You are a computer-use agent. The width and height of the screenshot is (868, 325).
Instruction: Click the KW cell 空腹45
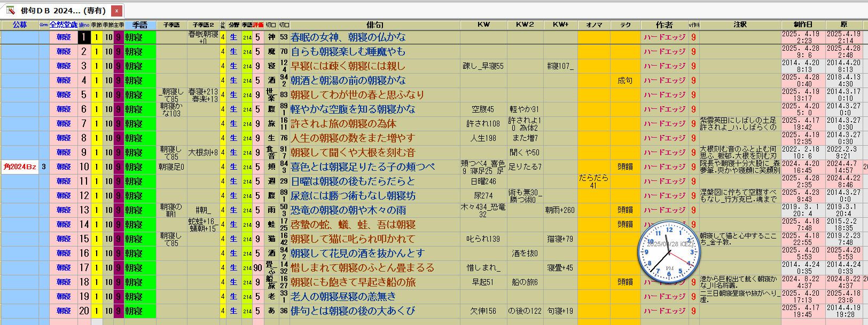[x=483, y=109]
